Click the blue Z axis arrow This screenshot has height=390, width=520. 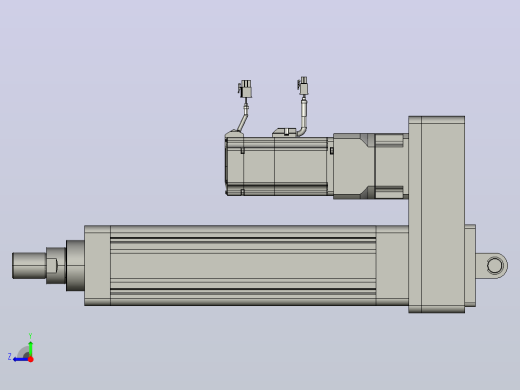(21, 359)
